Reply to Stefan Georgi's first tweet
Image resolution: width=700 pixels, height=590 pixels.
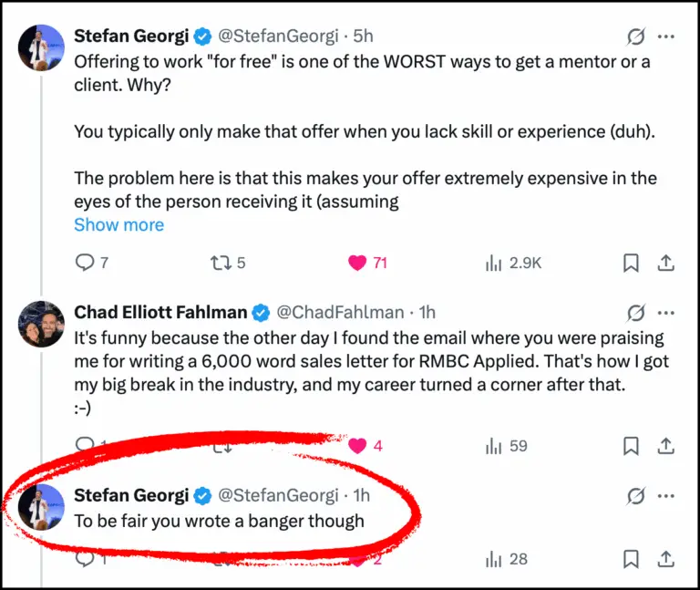click(x=84, y=263)
